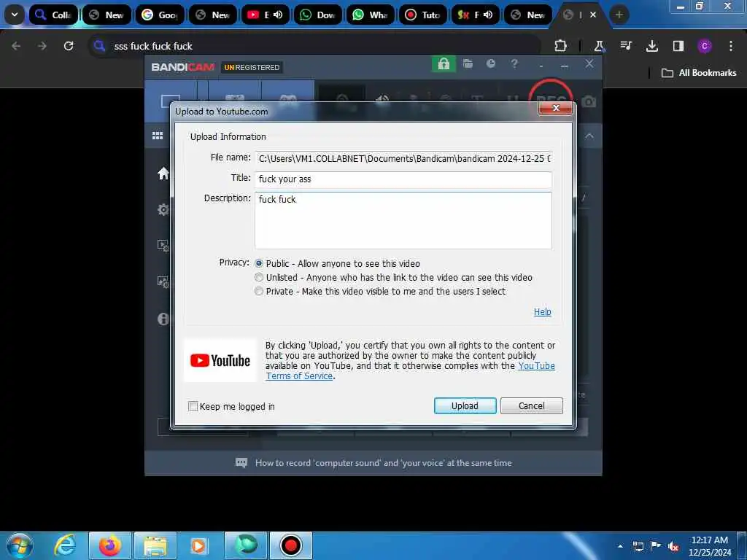The width and height of the screenshot is (747, 560).
Task: Open Bandicam from the taskbar
Action: 290,545
